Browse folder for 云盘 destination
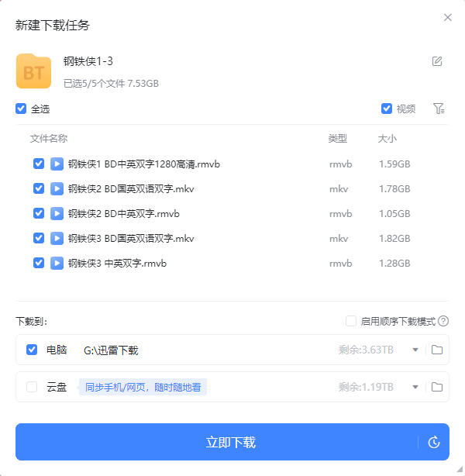 click(x=437, y=387)
